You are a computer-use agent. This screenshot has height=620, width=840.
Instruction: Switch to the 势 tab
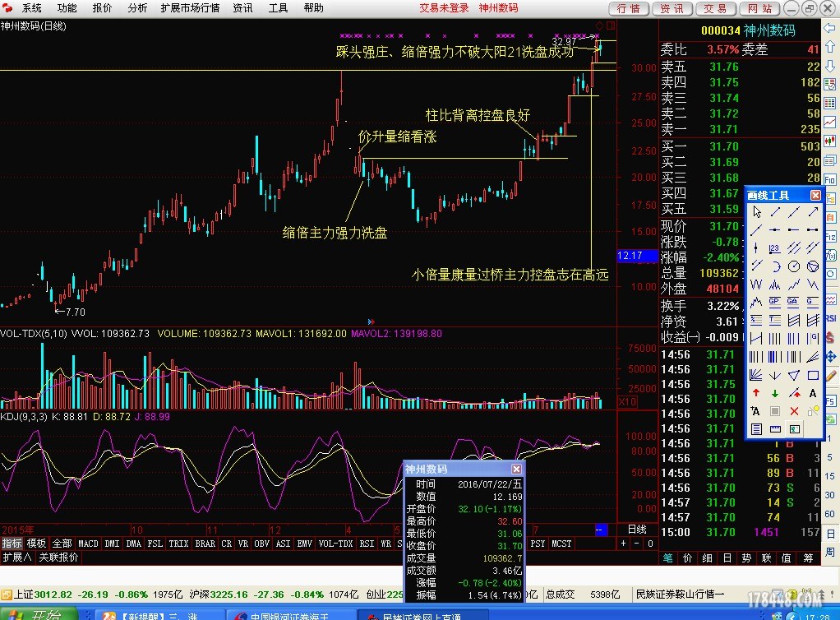[747, 558]
